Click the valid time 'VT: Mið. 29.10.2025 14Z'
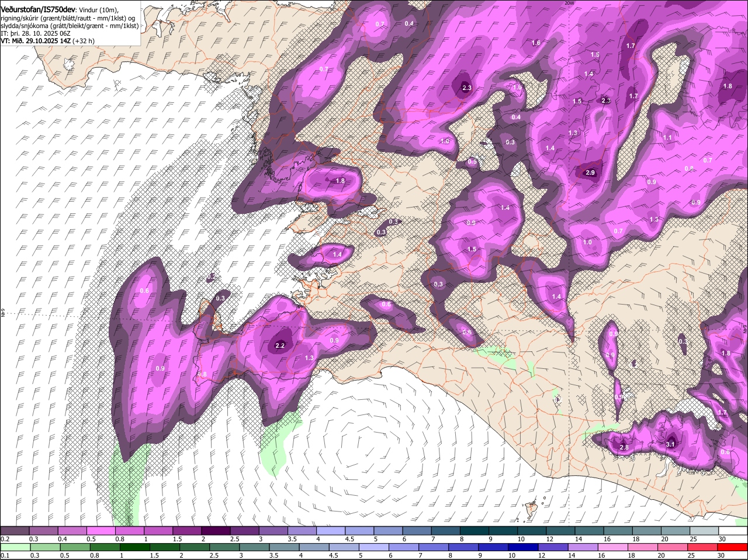The image size is (748, 560). [x=35, y=41]
